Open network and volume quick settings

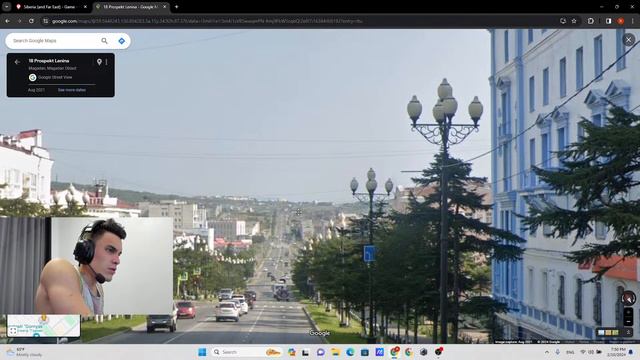pos(591,352)
